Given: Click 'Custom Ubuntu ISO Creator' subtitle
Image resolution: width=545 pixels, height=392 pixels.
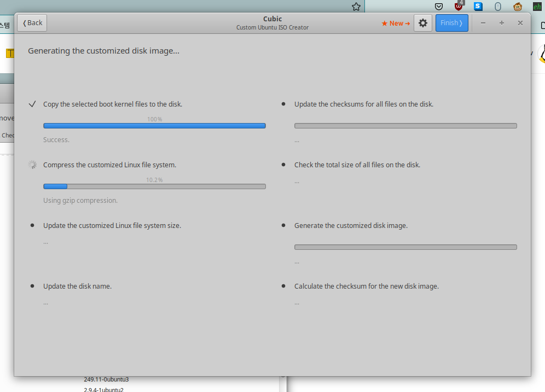Looking at the screenshot, I should tap(272, 27).
